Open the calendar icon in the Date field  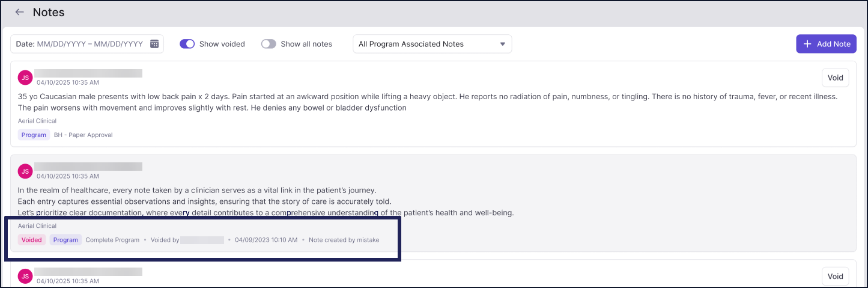tap(154, 44)
